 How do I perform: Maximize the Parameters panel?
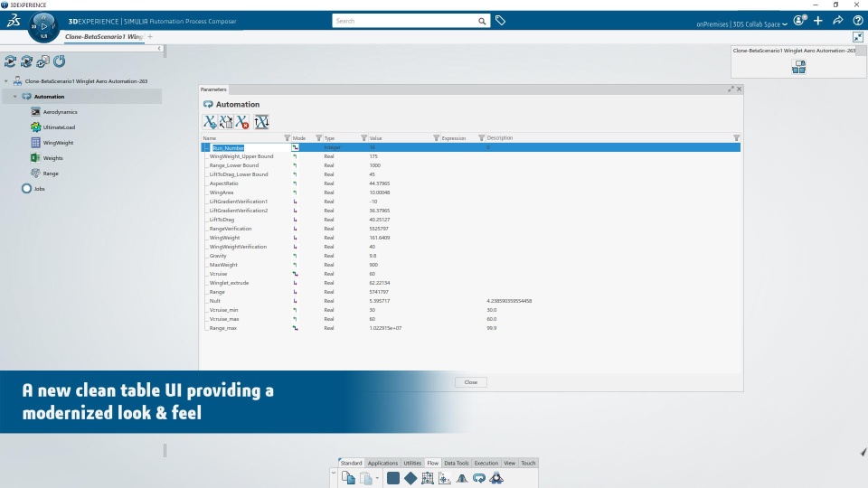pos(731,89)
